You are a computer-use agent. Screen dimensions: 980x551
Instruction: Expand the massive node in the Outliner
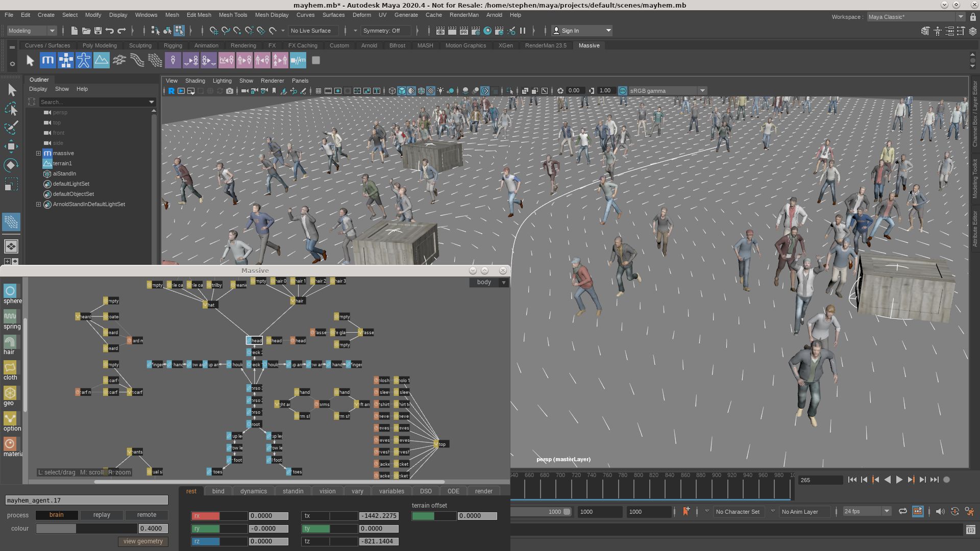tap(38, 153)
